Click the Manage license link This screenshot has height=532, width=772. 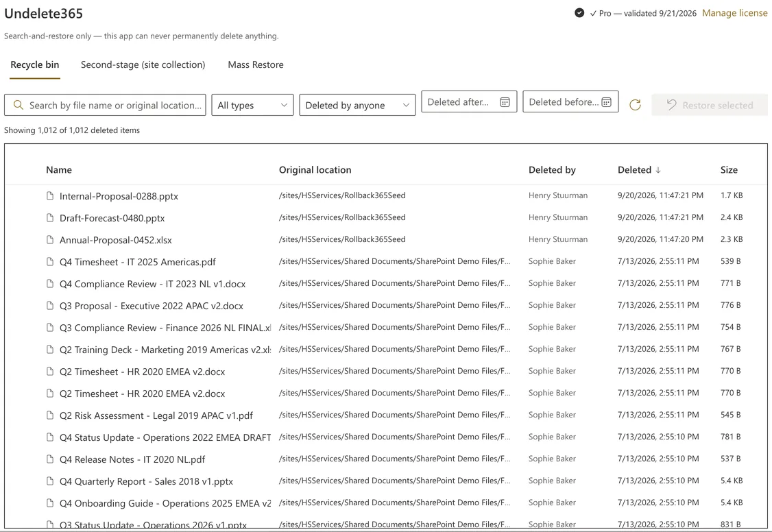pyautogui.click(x=734, y=13)
